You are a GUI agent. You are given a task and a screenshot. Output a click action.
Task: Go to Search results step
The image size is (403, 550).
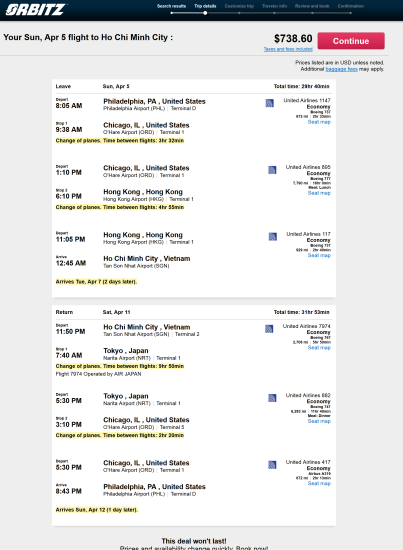pyautogui.click(x=171, y=6)
